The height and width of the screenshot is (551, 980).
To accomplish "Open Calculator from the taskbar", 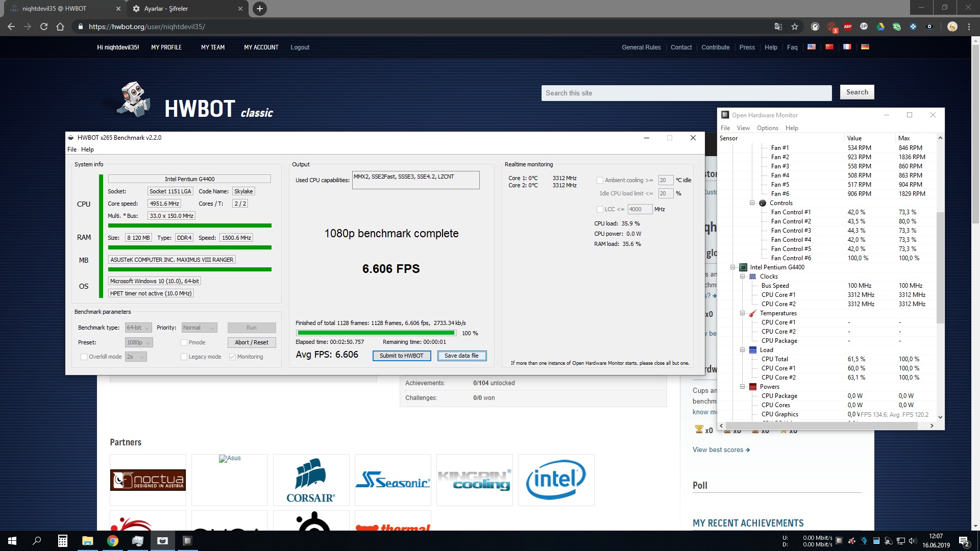I will [x=62, y=541].
